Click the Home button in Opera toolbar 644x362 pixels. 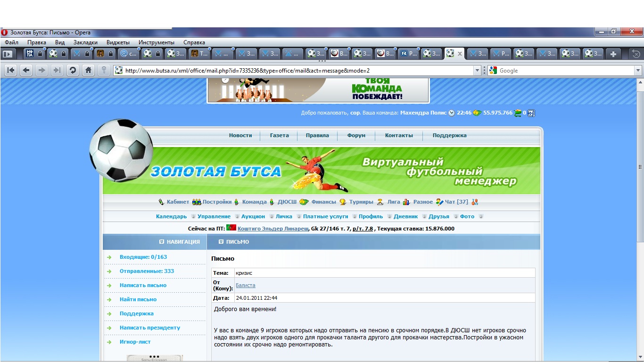pyautogui.click(x=88, y=70)
